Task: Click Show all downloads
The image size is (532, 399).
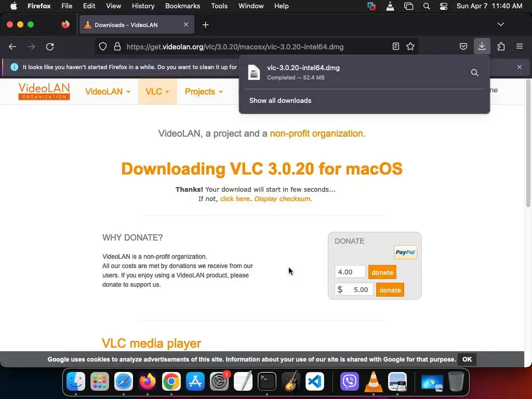Action: point(280,100)
